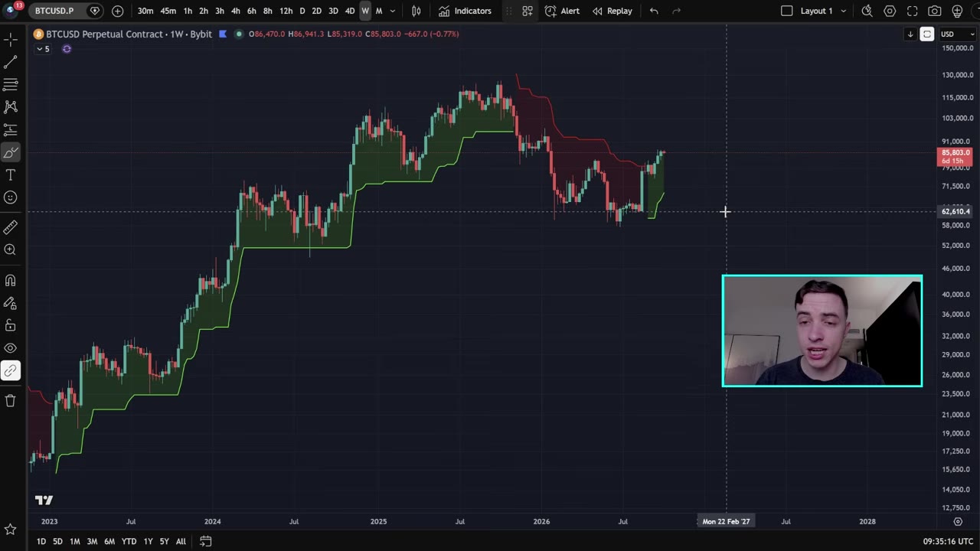
Task: Open Layout 1 dropdown menu
Action: 844,11
